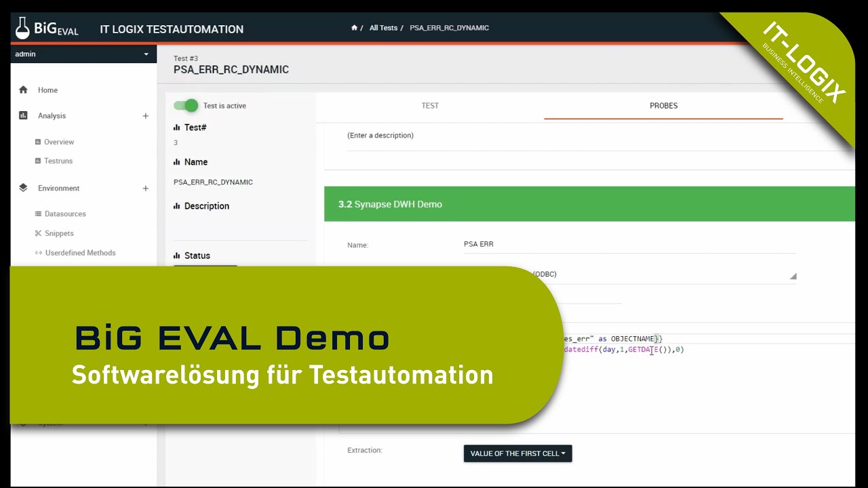868x488 pixels.
Task: Open Userdefined Methods in sidebar
Action: [x=80, y=253]
